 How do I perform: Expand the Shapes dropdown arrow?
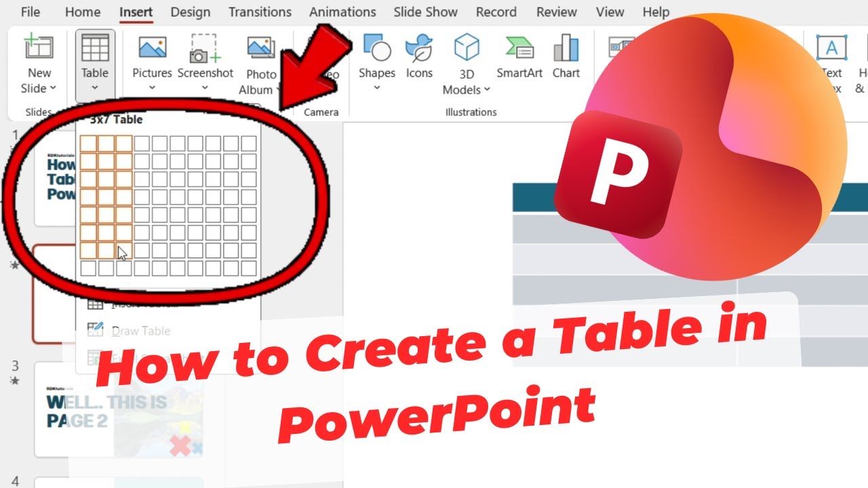click(377, 87)
